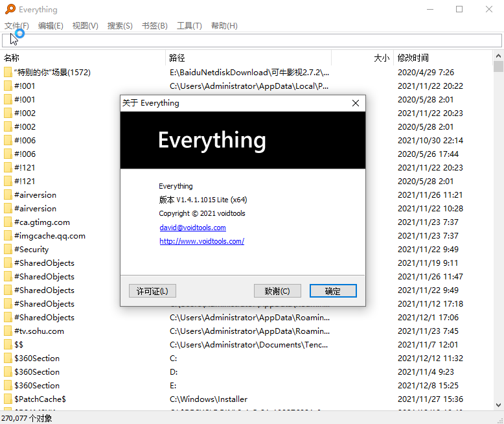Viewport: 504px width, 424px height.
Task: Select the #imgcache.qq.com entry
Action: [x=50, y=236]
